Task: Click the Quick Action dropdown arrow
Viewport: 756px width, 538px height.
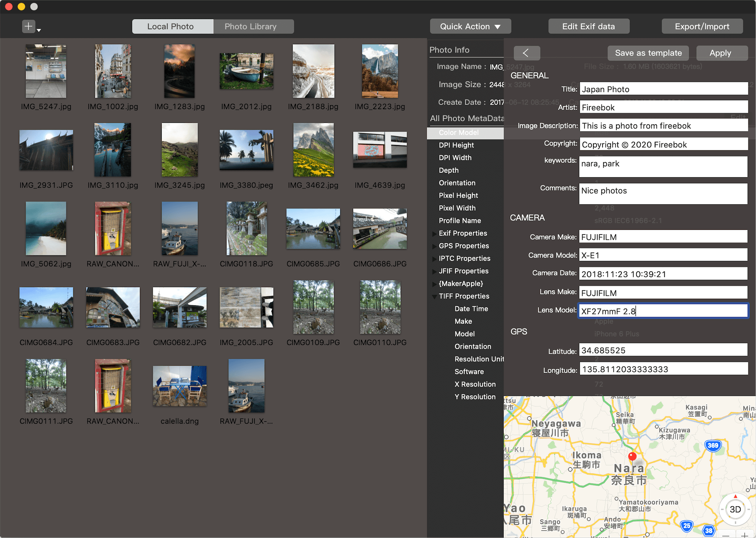Action: 499,26
